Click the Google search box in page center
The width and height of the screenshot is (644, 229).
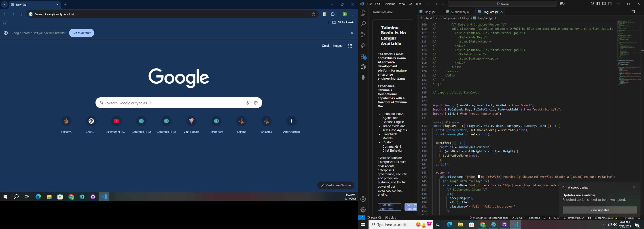click(179, 103)
